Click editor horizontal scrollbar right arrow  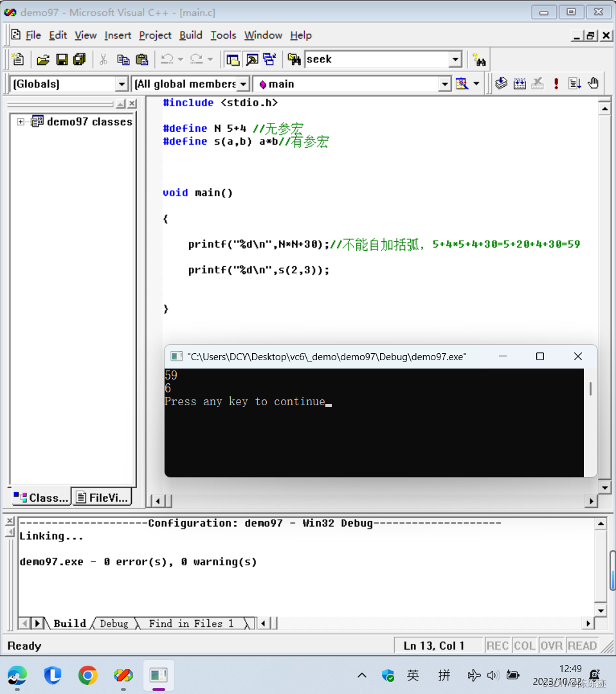pos(591,501)
